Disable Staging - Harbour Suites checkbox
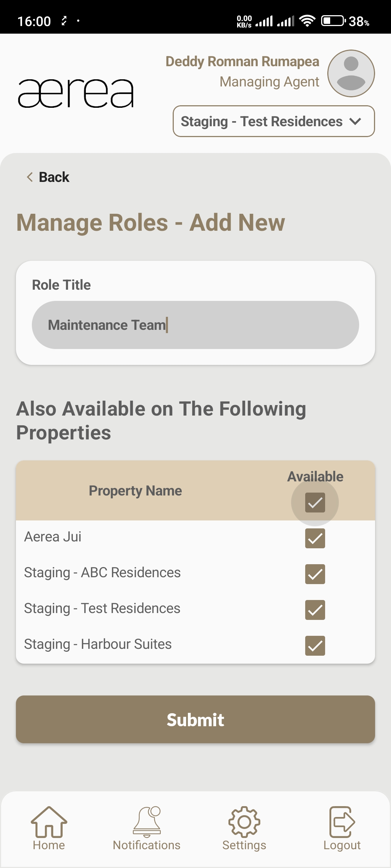Screen dimensions: 391x868 click(315, 646)
